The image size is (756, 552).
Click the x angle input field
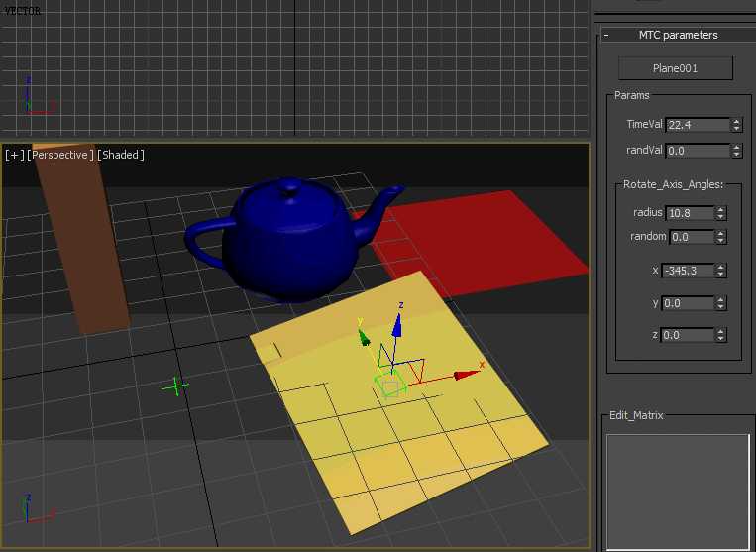click(x=688, y=271)
